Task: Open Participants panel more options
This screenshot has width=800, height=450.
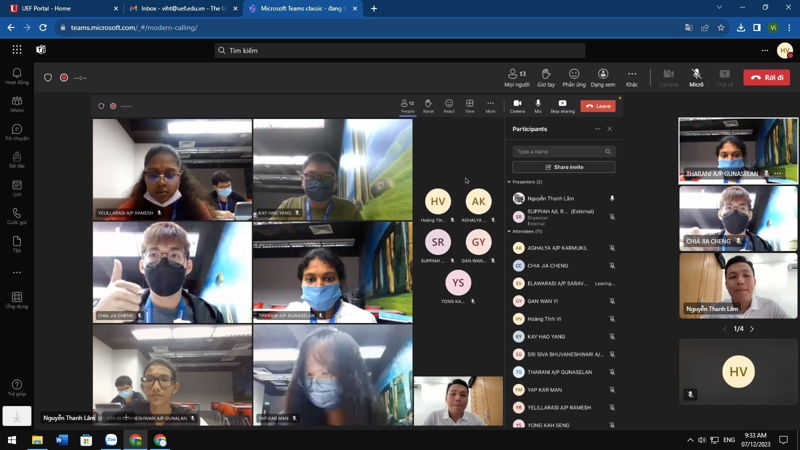Action: tap(597, 129)
